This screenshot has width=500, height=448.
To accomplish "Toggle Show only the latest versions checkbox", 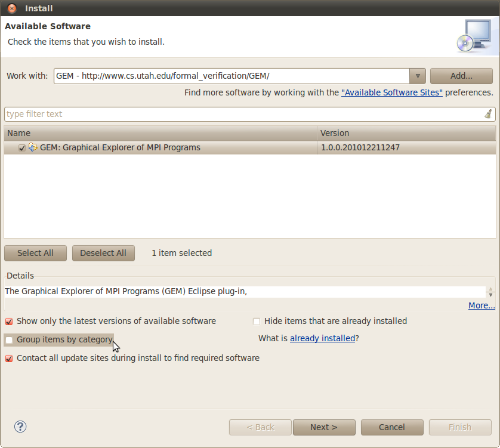I will coord(9,322).
